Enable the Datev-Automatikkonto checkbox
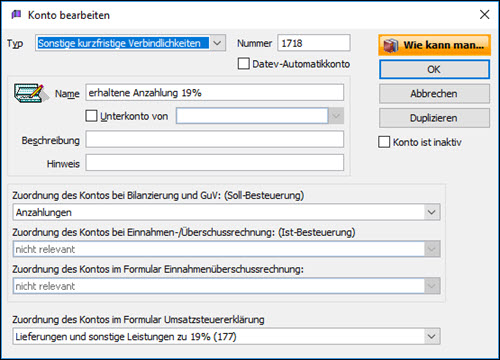The width and height of the screenshot is (500, 360). pyautogui.click(x=243, y=64)
